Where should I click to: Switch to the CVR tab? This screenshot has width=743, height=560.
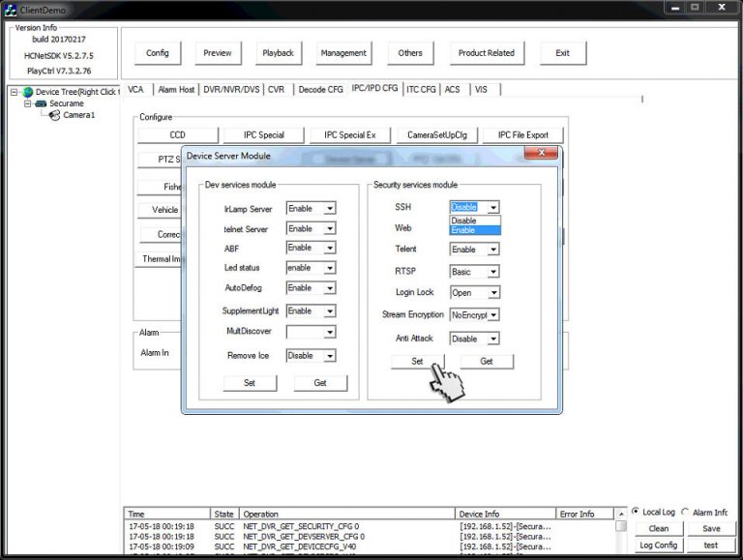click(277, 90)
